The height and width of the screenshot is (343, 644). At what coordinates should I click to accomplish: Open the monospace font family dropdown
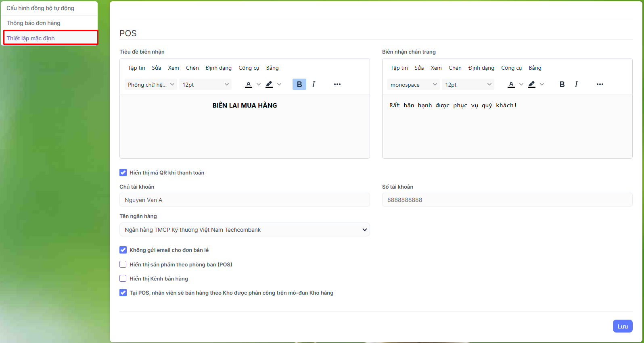[x=413, y=85]
